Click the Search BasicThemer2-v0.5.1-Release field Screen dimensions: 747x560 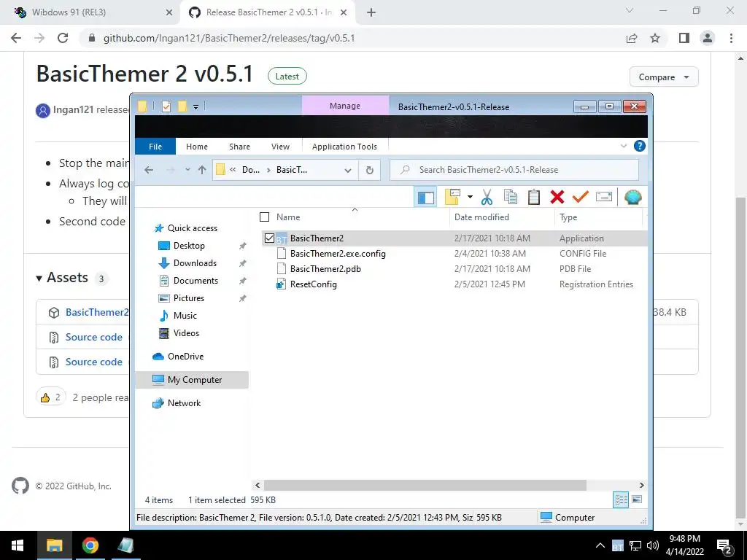(514, 170)
